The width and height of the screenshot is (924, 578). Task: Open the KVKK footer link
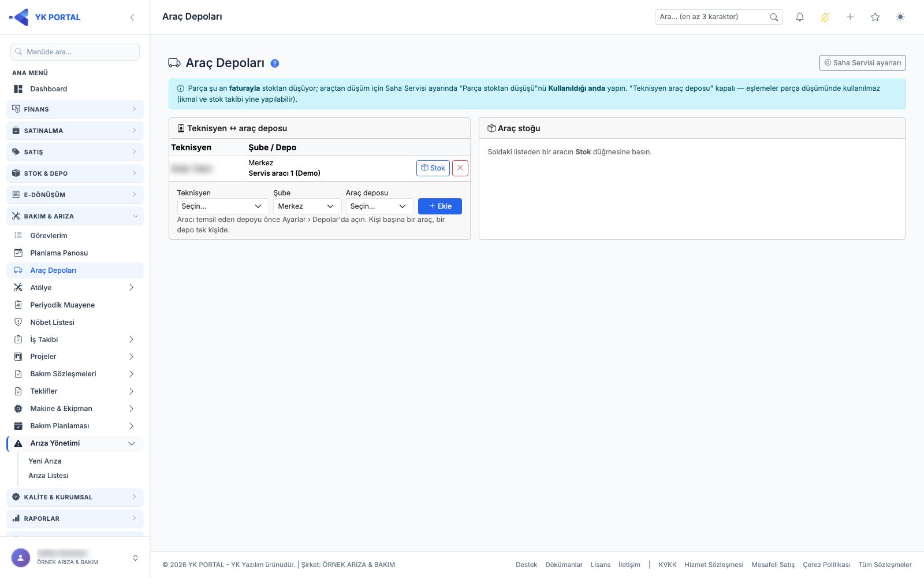(x=668, y=565)
